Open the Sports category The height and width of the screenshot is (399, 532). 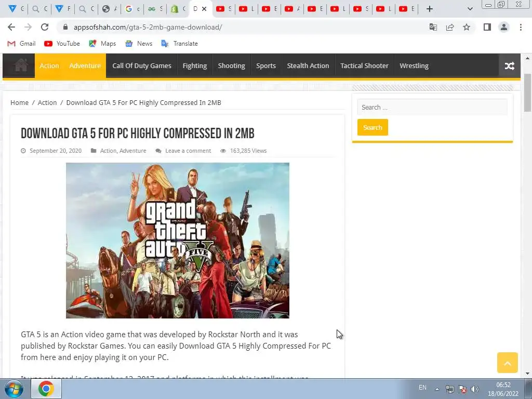tap(265, 65)
